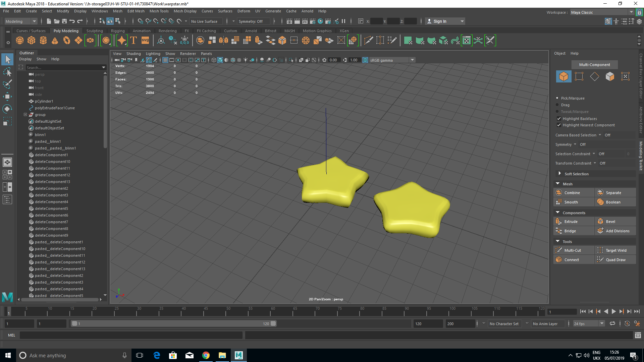The image size is (644, 362).
Task: Uncheck Highlight Backfaces checkbox
Action: click(x=559, y=119)
